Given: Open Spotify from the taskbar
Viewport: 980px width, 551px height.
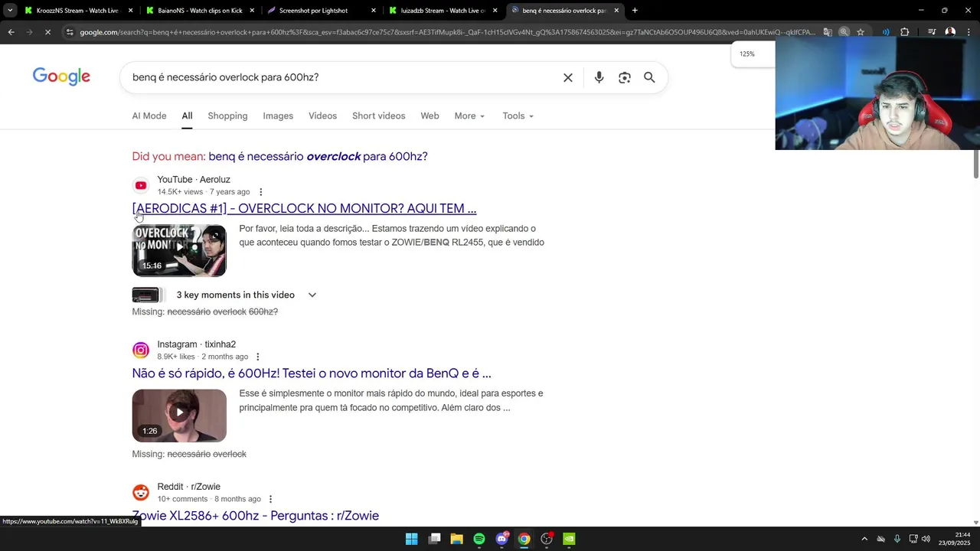Looking at the screenshot, I should [479, 539].
